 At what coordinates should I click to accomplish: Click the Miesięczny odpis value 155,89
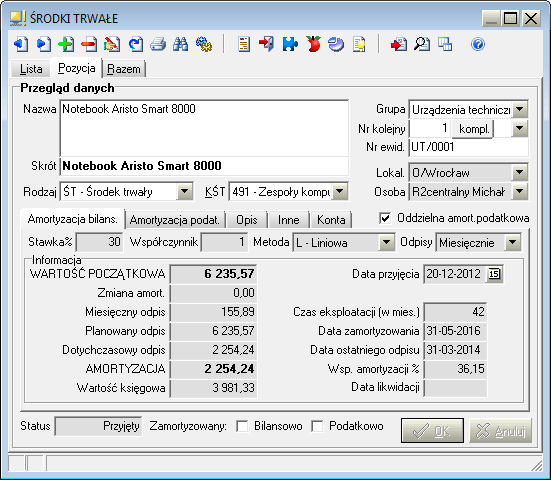tap(213, 312)
